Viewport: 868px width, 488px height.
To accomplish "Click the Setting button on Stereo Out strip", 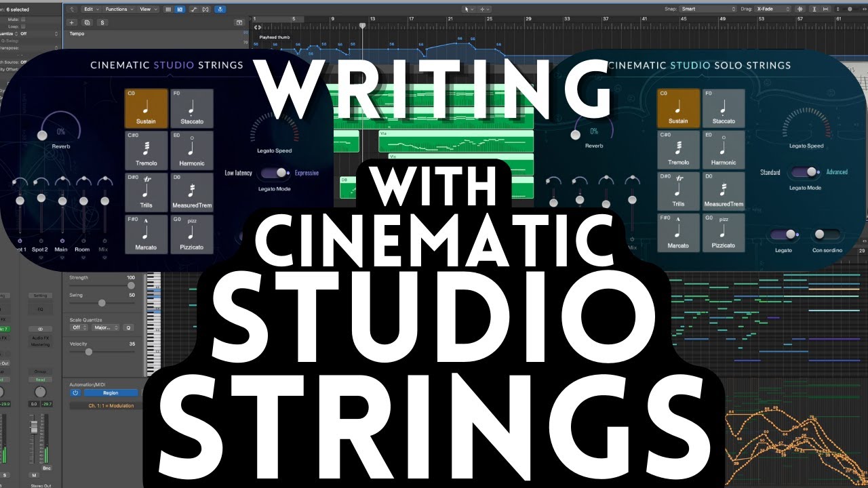I will pos(41,296).
